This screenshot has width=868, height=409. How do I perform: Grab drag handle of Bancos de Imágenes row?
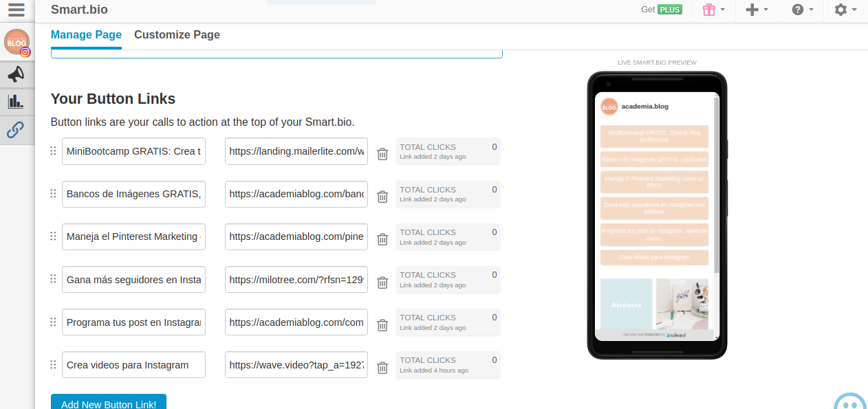[x=53, y=193]
